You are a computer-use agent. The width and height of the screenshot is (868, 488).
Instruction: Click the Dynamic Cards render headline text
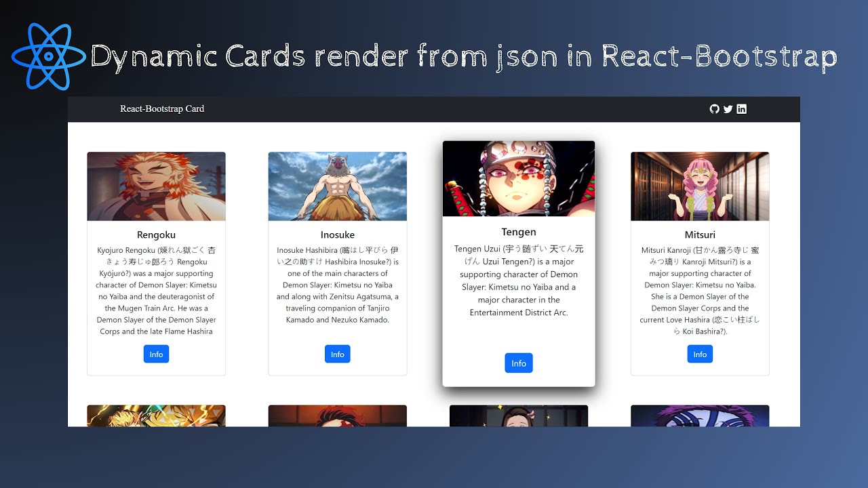[x=463, y=57]
